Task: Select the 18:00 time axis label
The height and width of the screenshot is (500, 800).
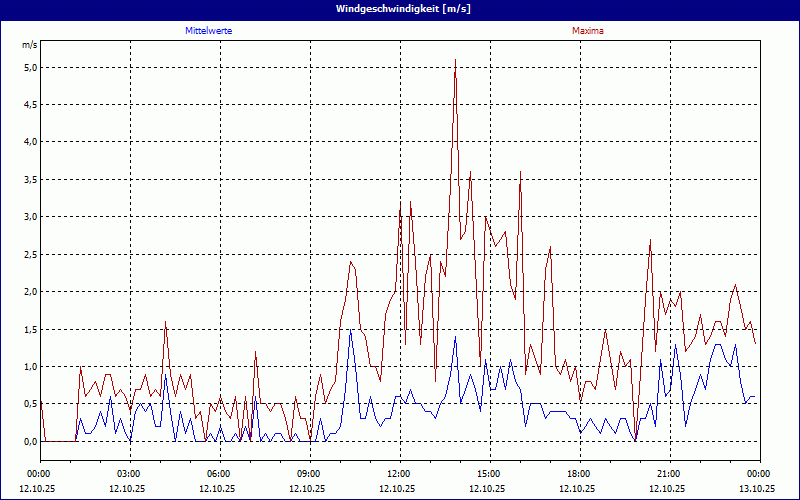Action: coord(579,474)
